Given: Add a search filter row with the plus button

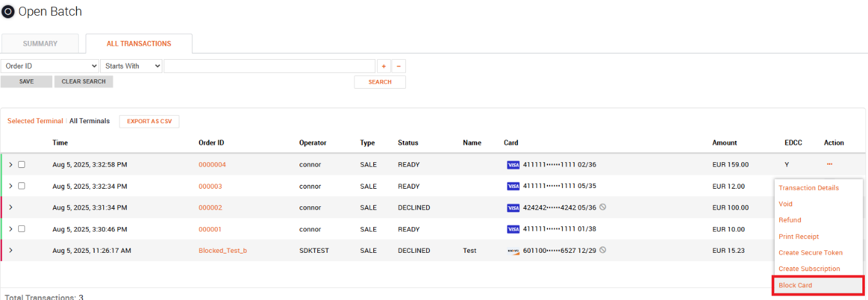Looking at the screenshot, I should tap(383, 66).
